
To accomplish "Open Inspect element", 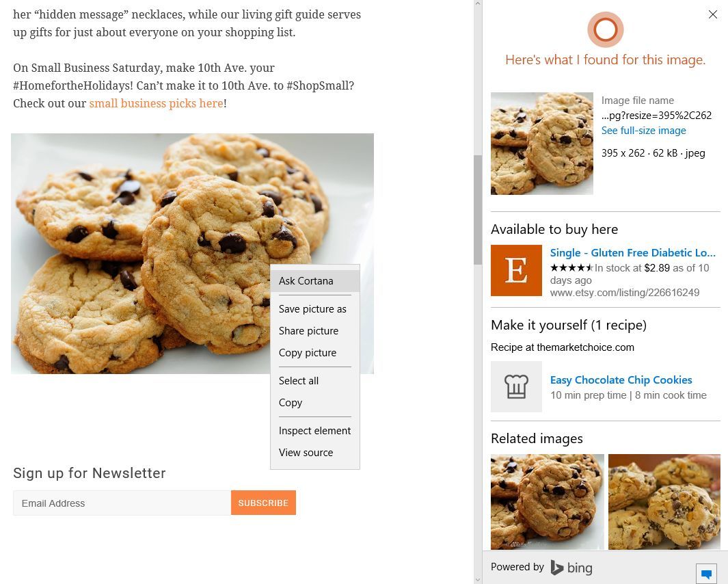I will pos(314,431).
